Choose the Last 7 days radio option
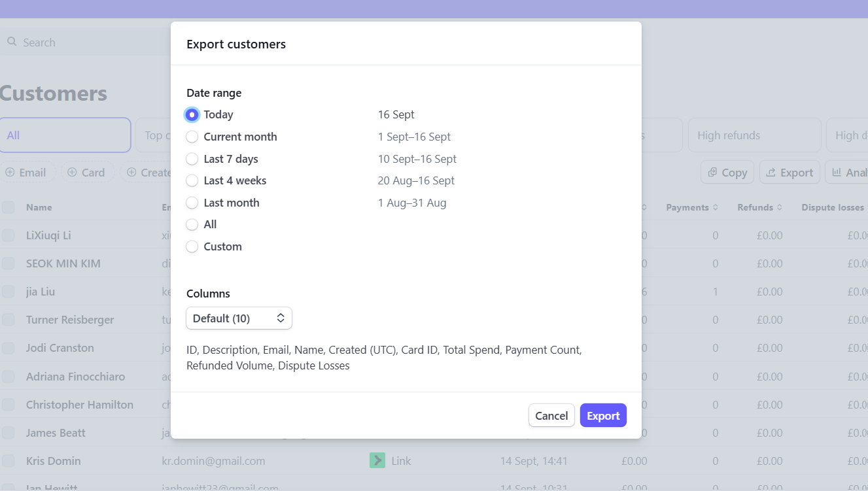 coord(192,159)
